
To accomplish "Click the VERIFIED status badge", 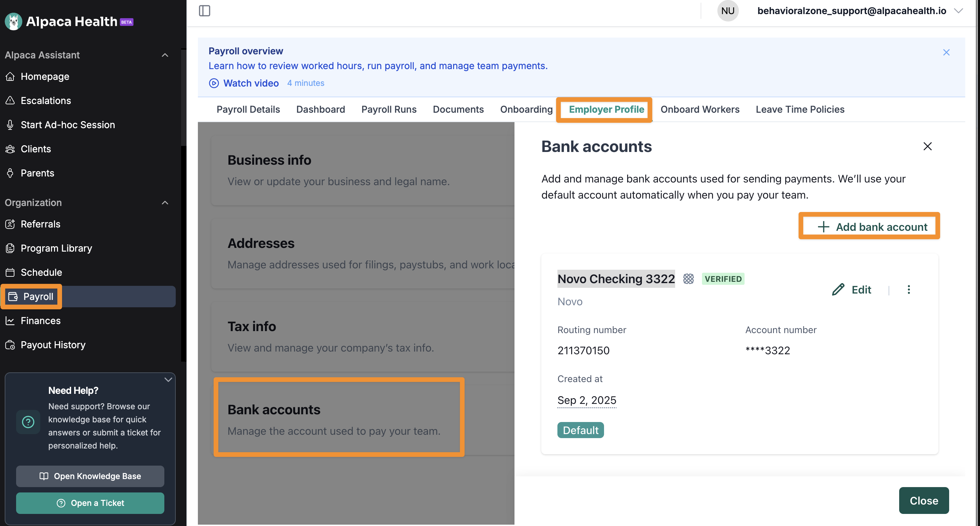I will [x=723, y=279].
